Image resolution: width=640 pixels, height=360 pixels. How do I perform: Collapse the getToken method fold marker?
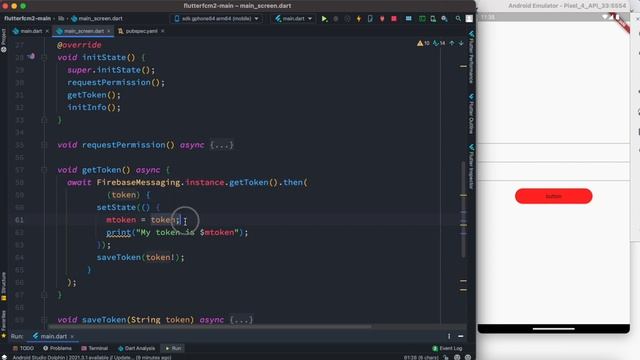(44, 170)
